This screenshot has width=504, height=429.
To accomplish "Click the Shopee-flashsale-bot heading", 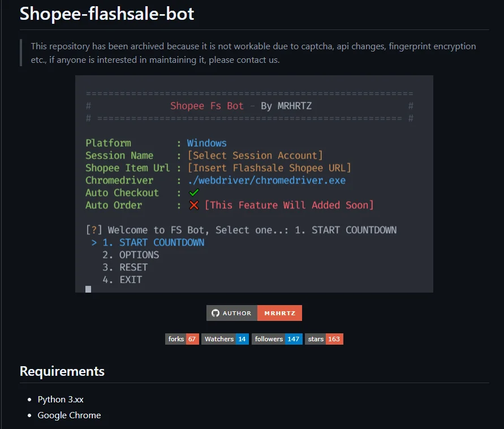I will 107,14.
